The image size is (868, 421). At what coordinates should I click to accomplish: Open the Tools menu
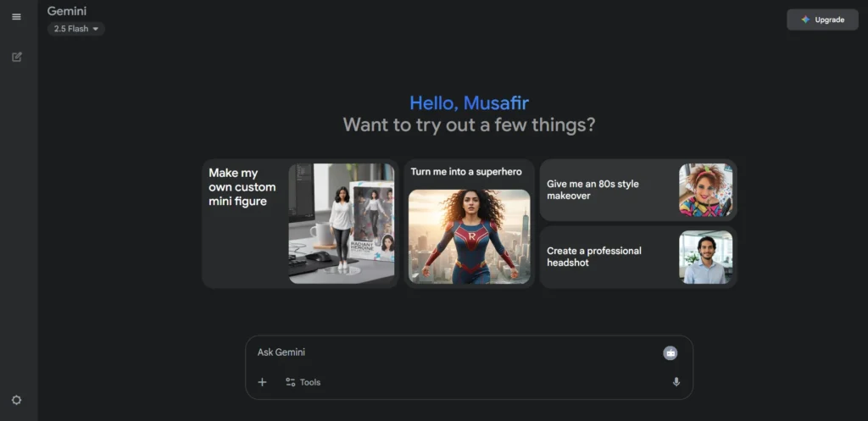[x=303, y=382]
